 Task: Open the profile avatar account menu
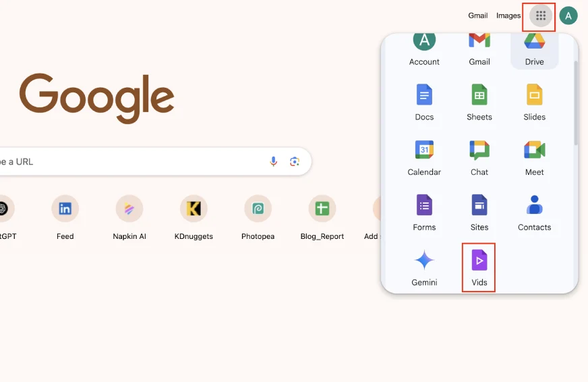coord(568,16)
